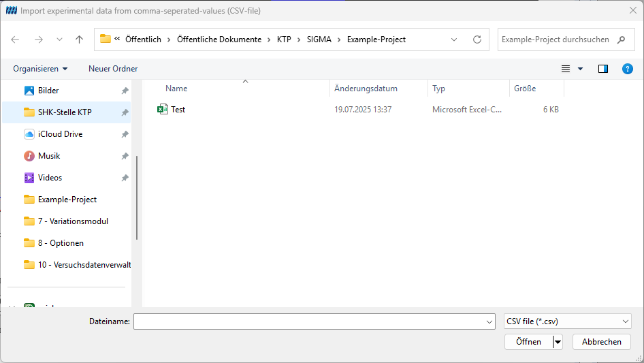Open iCloud Drive in sidebar

61,134
